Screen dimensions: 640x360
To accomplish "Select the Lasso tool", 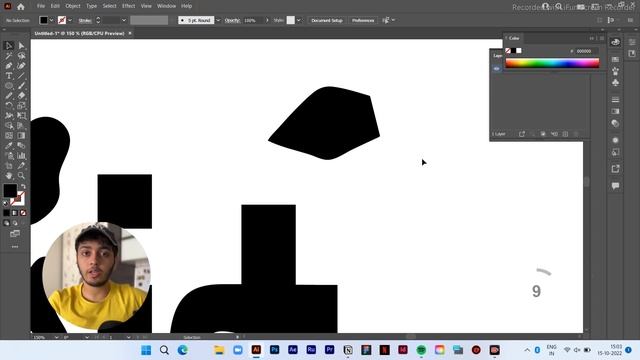I will click(x=21, y=56).
